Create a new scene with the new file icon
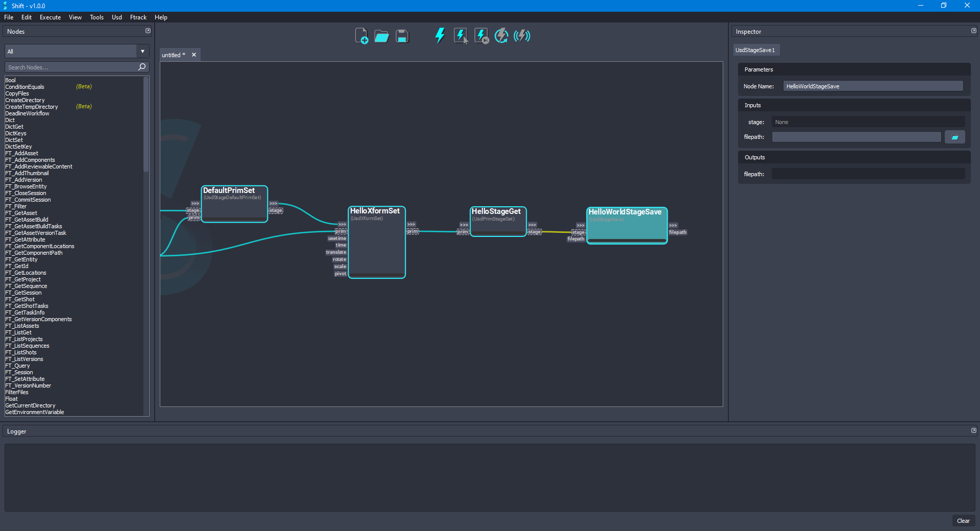 click(362, 36)
